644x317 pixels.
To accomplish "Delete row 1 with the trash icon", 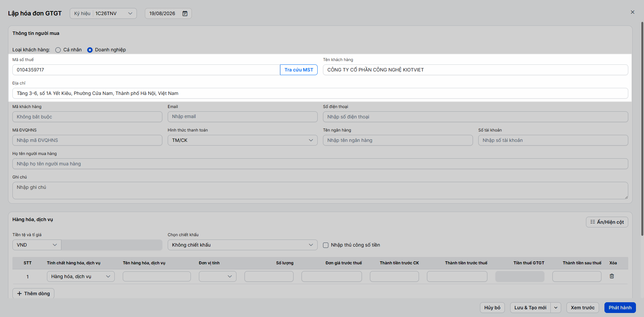I will coord(612,276).
